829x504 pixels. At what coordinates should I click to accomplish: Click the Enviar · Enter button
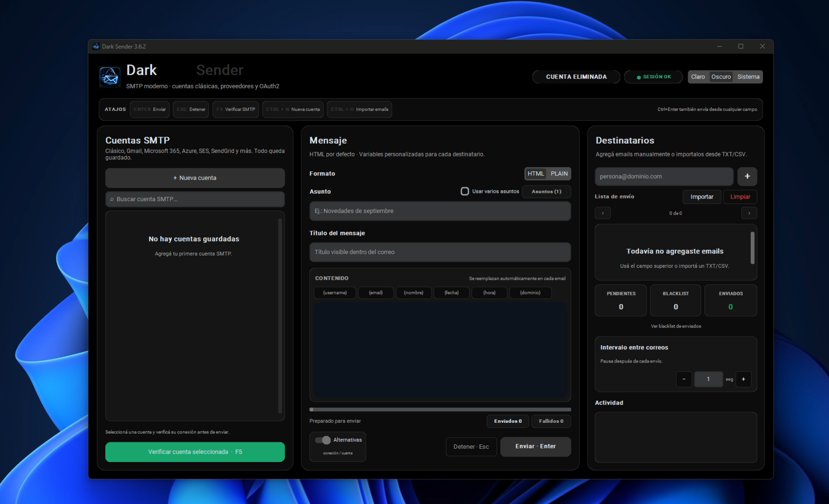click(535, 446)
